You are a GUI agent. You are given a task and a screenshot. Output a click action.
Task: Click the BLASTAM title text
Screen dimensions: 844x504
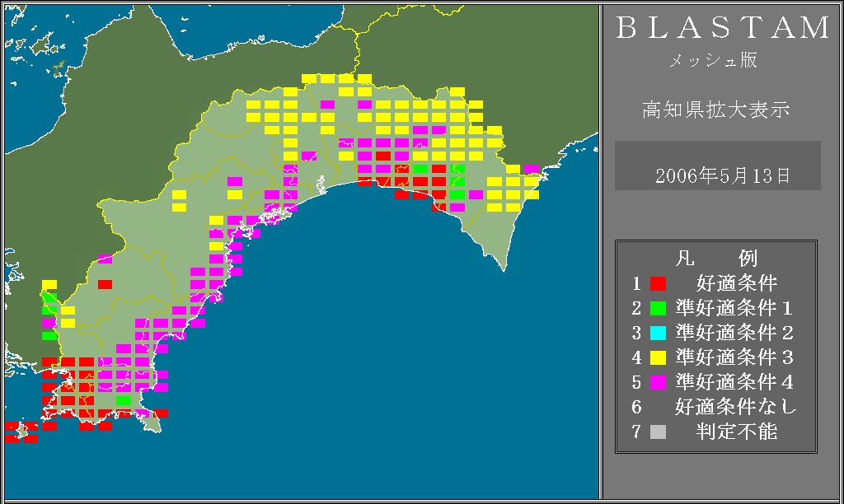click(722, 27)
